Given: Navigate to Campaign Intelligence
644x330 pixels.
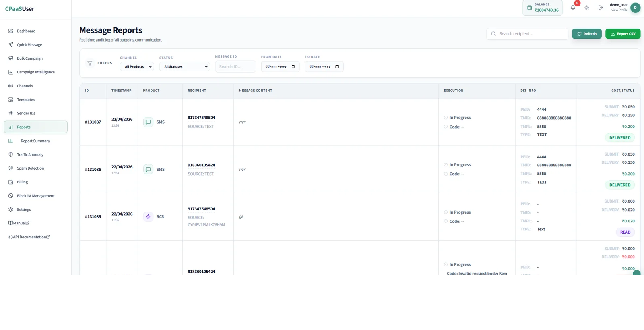Looking at the screenshot, I should point(35,72).
